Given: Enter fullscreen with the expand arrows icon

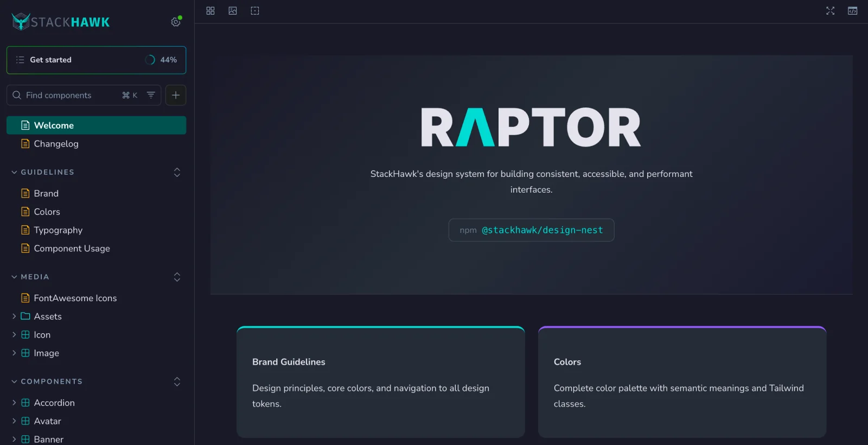Looking at the screenshot, I should [x=830, y=11].
